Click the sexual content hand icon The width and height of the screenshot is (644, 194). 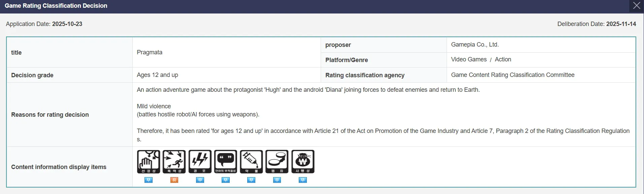point(149,162)
